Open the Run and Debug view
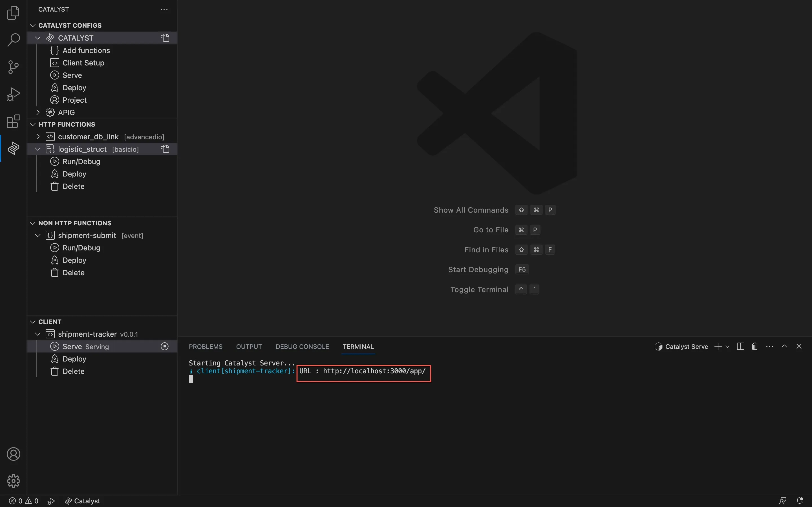The width and height of the screenshot is (812, 507). pyautogui.click(x=14, y=94)
